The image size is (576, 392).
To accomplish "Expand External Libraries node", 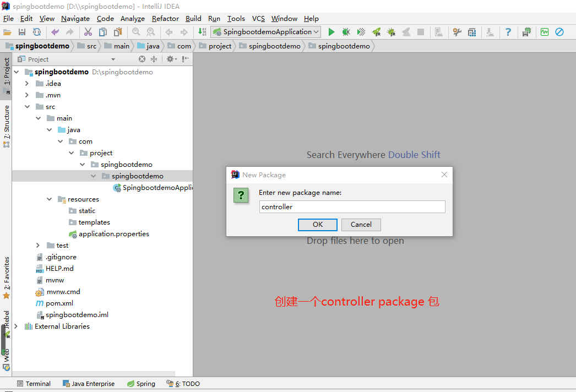I will (x=16, y=326).
